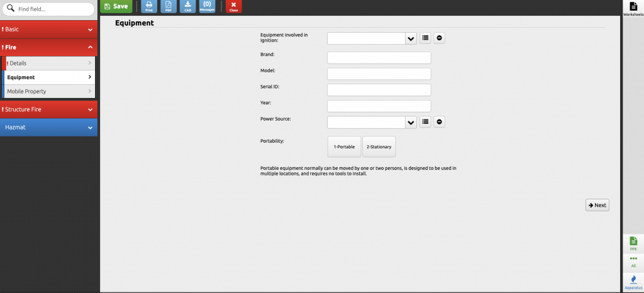Open the Worksheets panel icon
This screenshot has width=644, height=293.
click(x=633, y=8)
